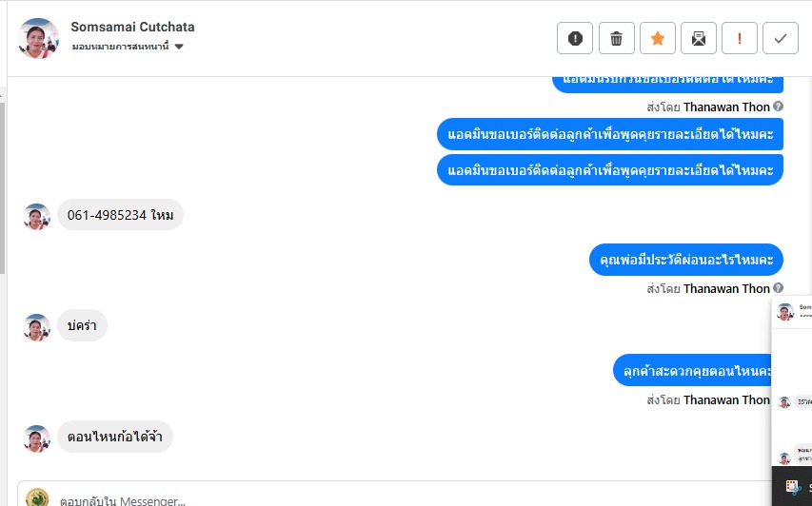Click the customer avatar beside 'บ่คร่า' message

click(x=37, y=327)
